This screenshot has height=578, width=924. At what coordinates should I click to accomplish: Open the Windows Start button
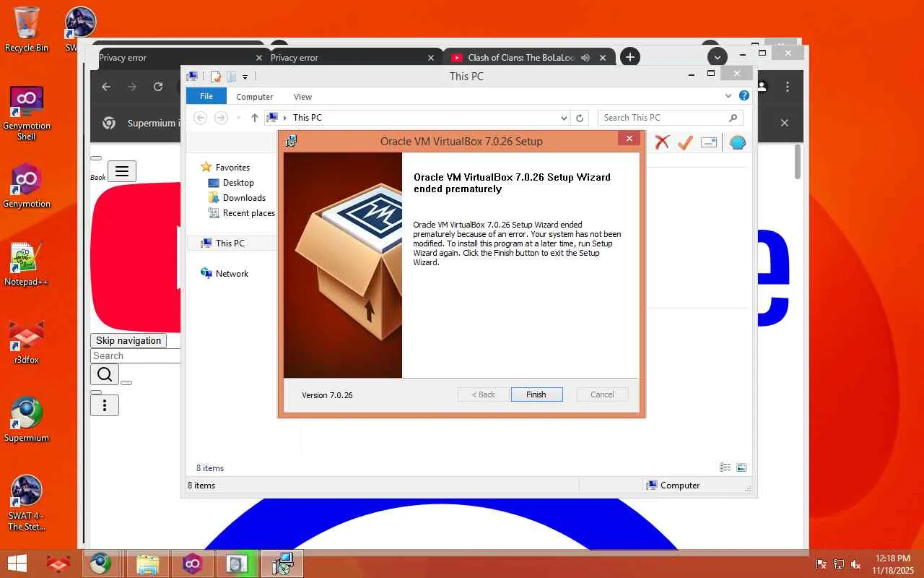(17, 564)
